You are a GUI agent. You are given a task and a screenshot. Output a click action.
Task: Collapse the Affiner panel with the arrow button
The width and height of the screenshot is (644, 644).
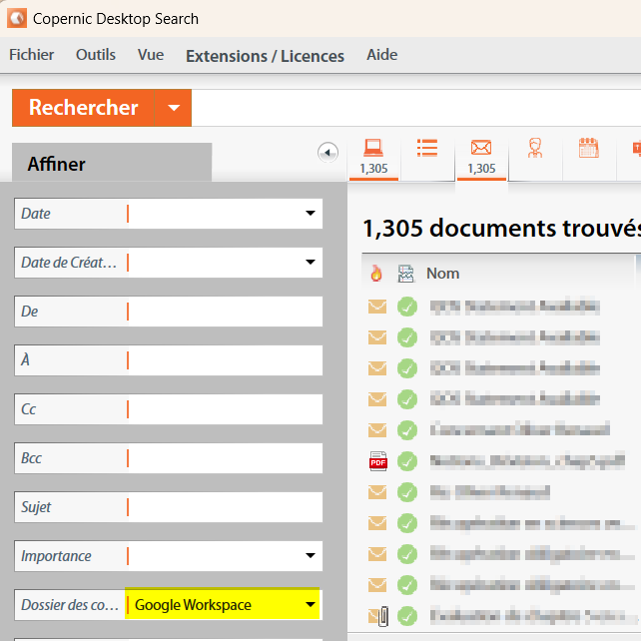point(327,152)
